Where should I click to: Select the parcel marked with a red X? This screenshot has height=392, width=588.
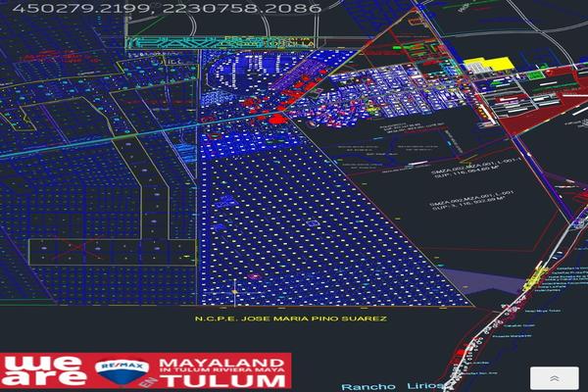point(112,252)
